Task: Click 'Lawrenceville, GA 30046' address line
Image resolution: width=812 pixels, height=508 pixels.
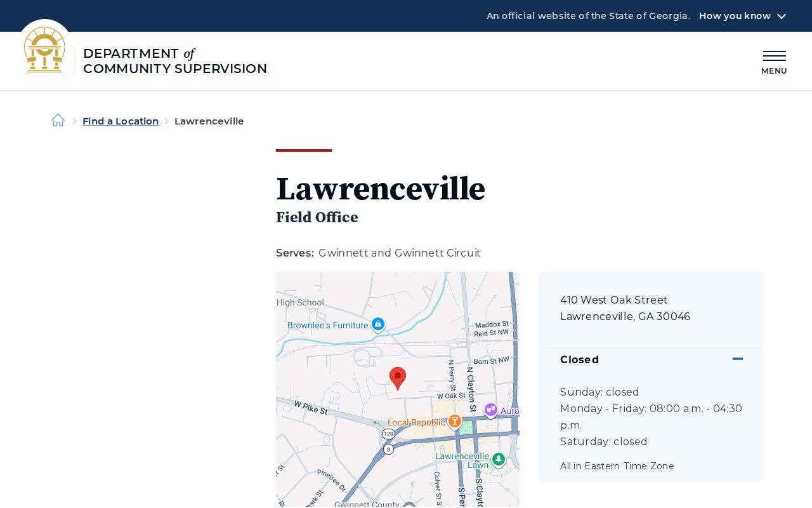Action: pyautogui.click(x=625, y=316)
